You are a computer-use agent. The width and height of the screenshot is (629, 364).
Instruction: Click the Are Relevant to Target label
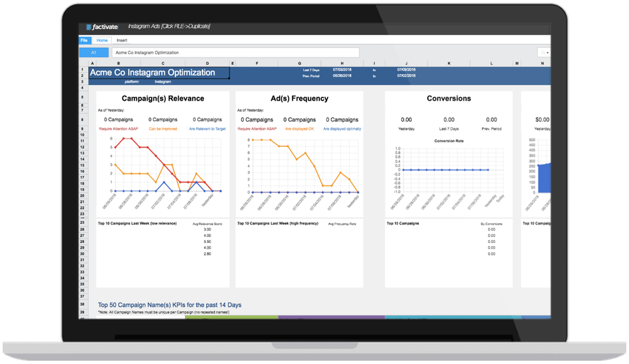[x=207, y=129]
